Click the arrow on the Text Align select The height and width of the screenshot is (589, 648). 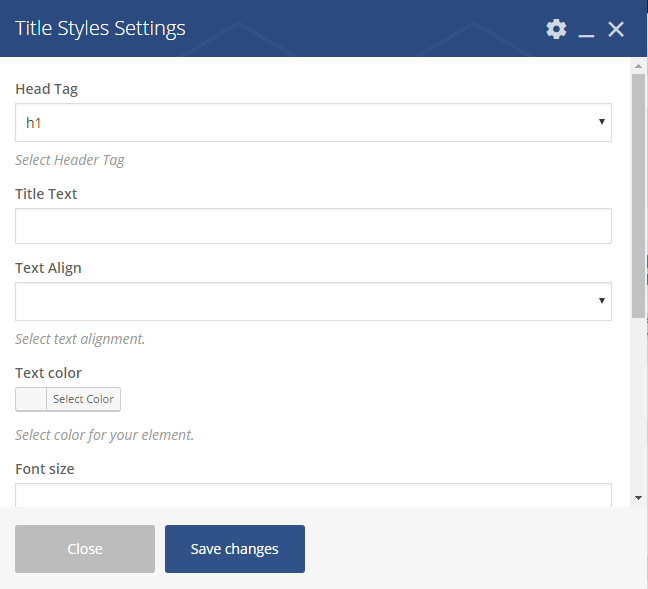(601, 301)
